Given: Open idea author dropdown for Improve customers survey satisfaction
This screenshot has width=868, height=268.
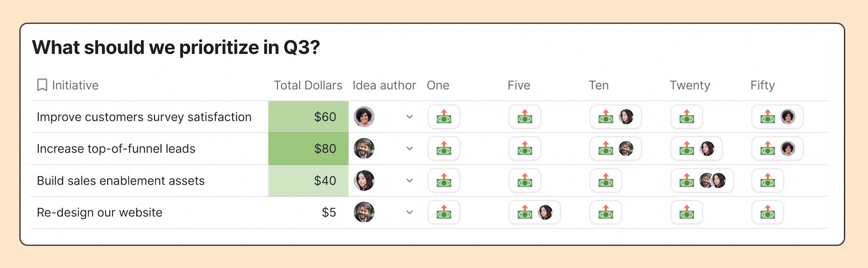Looking at the screenshot, I should 409,117.
